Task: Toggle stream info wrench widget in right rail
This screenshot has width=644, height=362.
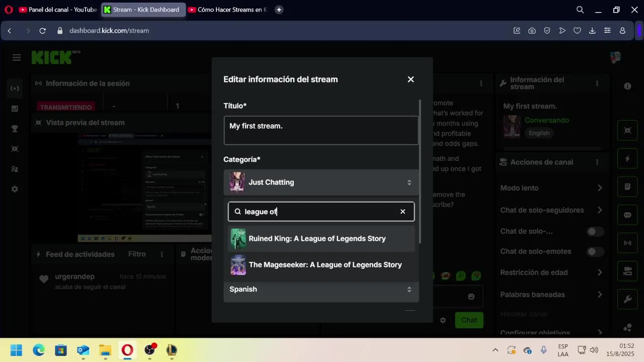Action: (627, 299)
